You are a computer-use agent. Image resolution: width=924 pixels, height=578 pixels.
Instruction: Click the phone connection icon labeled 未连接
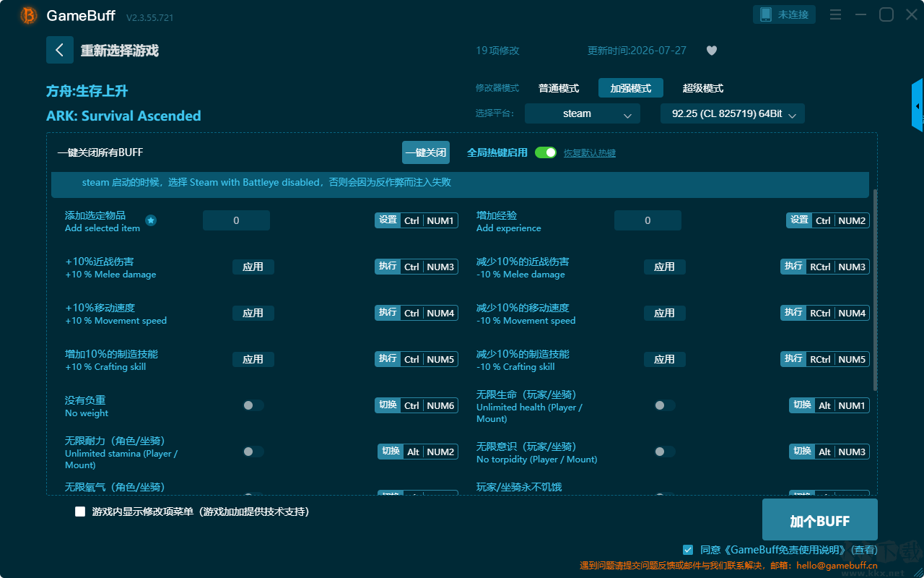(x=785, y=14)
